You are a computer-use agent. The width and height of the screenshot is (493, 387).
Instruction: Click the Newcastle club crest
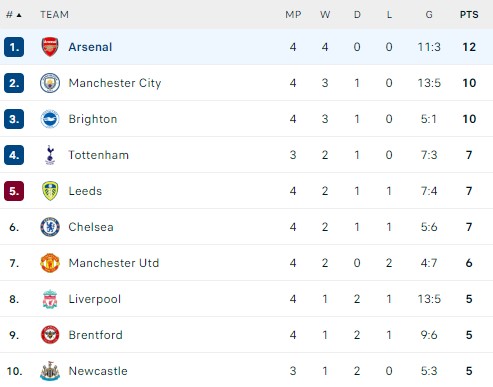[50, 371]
